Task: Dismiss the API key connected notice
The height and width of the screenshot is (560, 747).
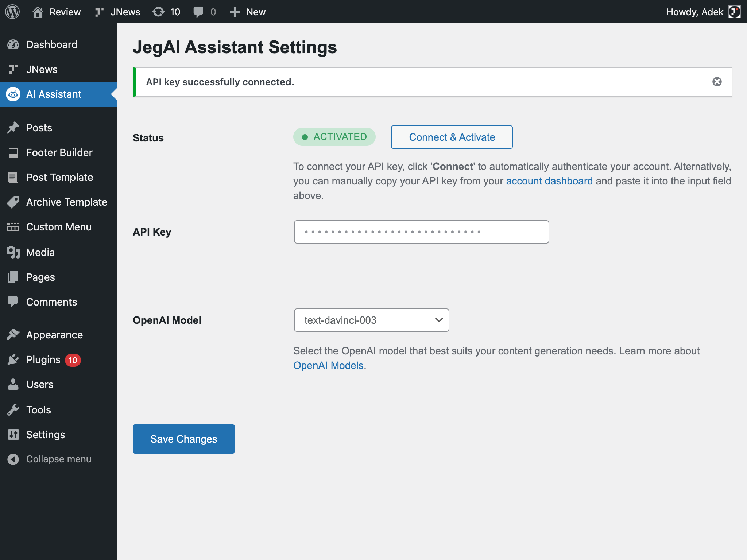Action: coord(717,82)
